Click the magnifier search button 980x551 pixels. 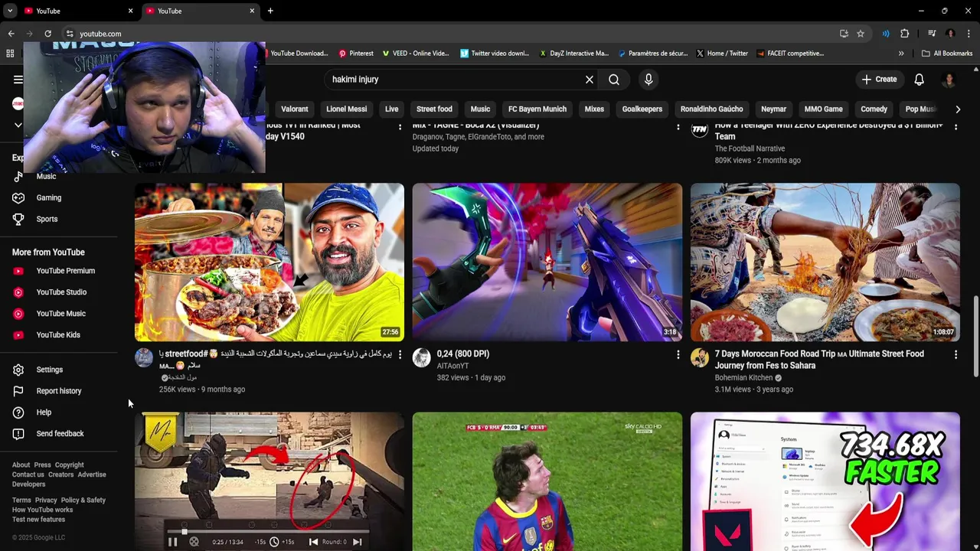(x=614, y=80)
